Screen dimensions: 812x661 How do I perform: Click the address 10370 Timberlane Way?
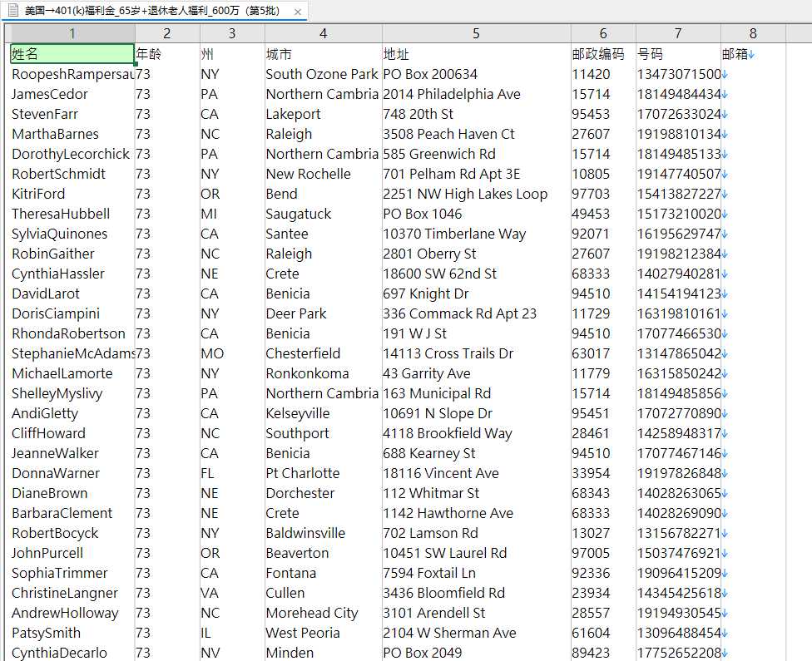coord(454,234)
